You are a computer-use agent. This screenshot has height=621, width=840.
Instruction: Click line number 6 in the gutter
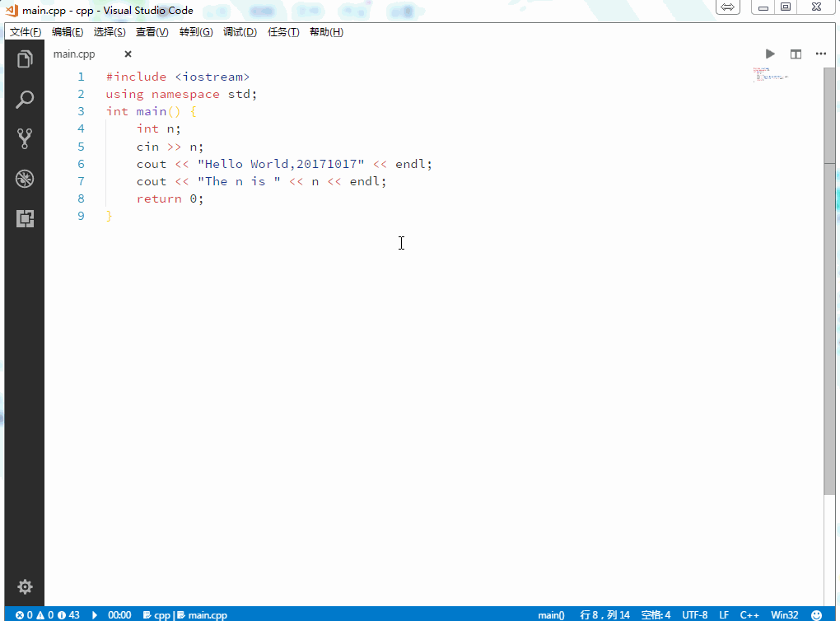pyautogui.click(x=81, y=164)
